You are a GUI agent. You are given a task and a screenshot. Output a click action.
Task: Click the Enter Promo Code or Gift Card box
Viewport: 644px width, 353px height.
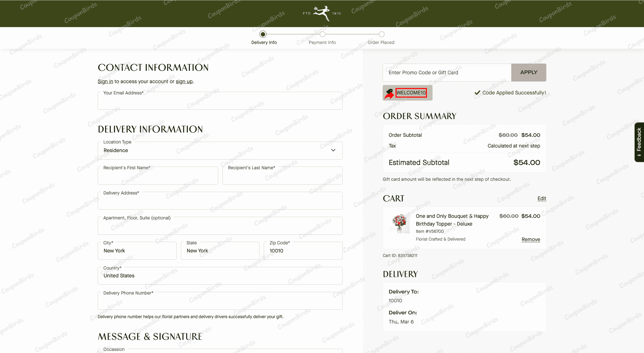[x=447, y=72]
